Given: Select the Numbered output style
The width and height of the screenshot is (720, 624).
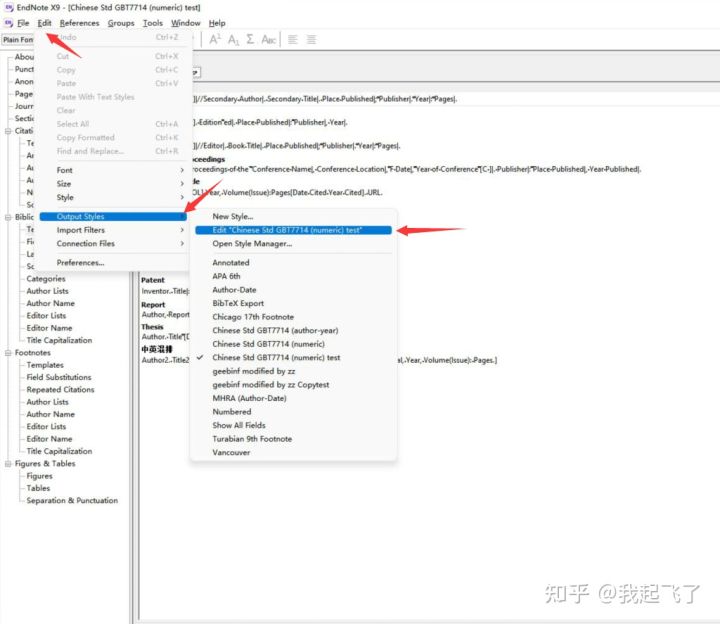Looking at the screenshot, I should pos(293,412).
